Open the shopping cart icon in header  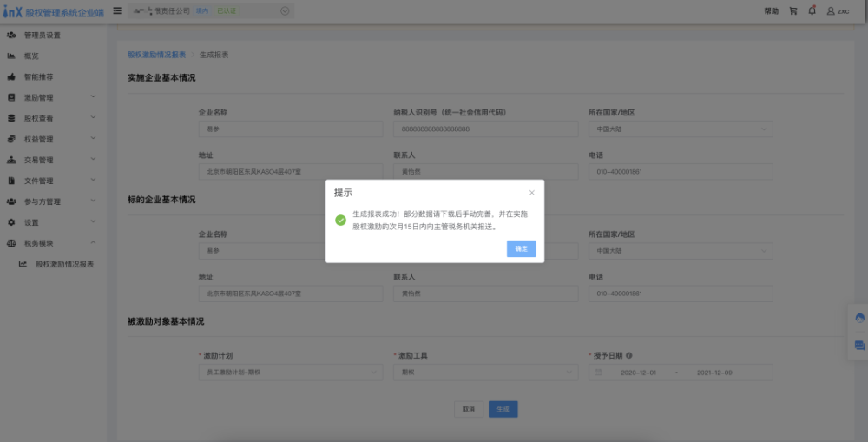point(793,11)
